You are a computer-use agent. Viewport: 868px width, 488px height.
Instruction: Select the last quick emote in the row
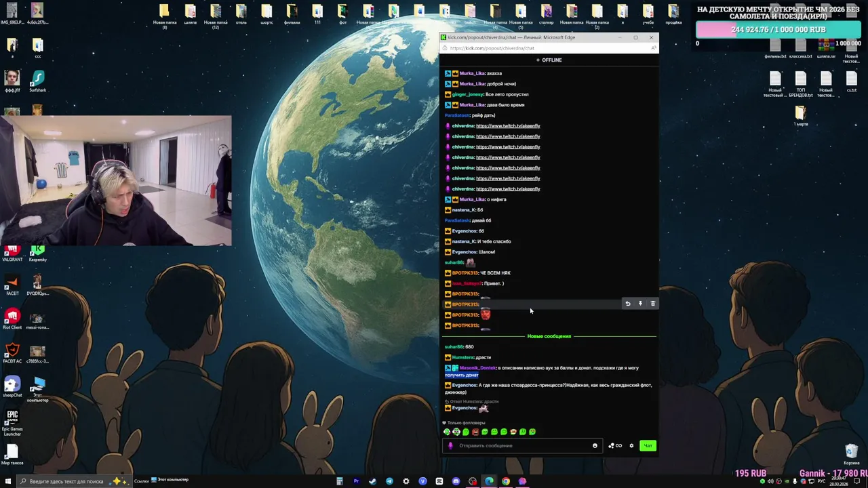point(532,432)
